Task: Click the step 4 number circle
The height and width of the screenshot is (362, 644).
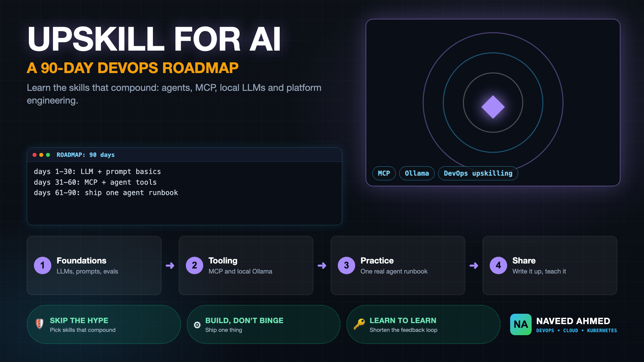Action: point(498,265)
